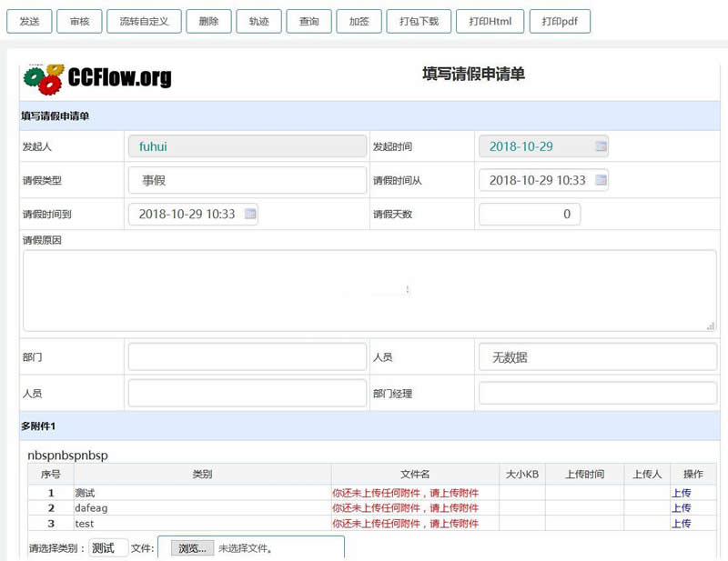
Task: Click the 发送 toolbar button
Action: coord(30,21)
